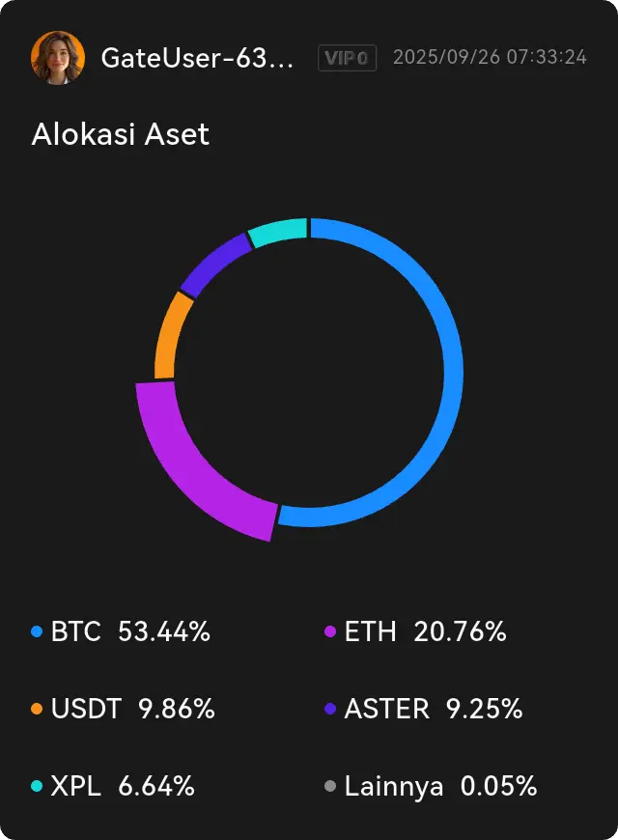
Task: Choose the Lainnya 0.05% legend label
Action: [x=440, y=787]
